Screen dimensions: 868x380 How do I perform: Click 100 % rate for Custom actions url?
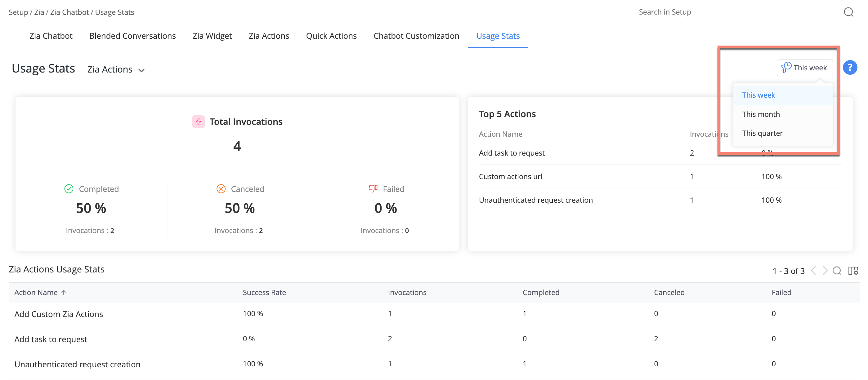771,176
